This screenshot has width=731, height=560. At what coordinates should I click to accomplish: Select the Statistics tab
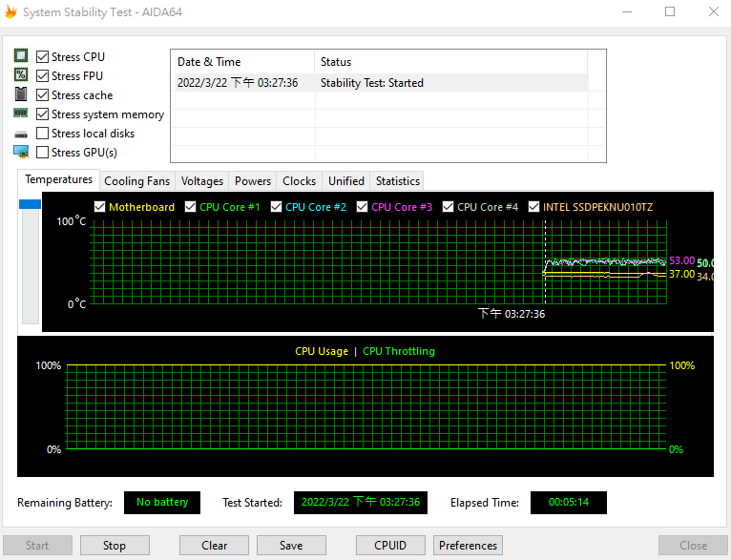pyautogui.click(x=397, y=181)
